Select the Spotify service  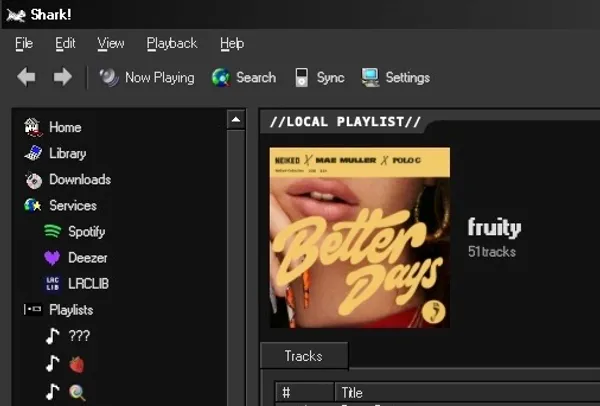86,231
